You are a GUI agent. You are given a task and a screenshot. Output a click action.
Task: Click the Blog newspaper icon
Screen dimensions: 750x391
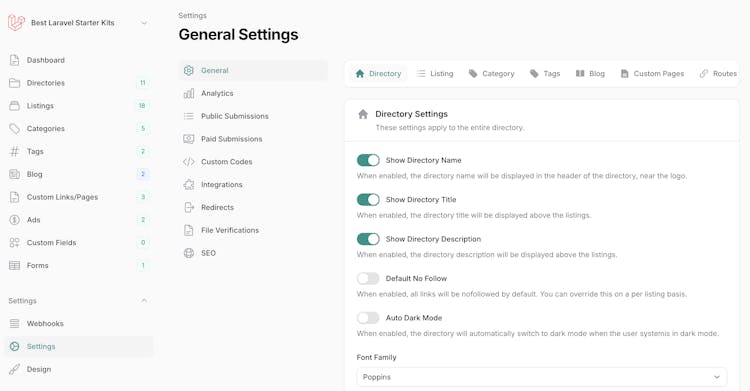click(x=15, y=174)
